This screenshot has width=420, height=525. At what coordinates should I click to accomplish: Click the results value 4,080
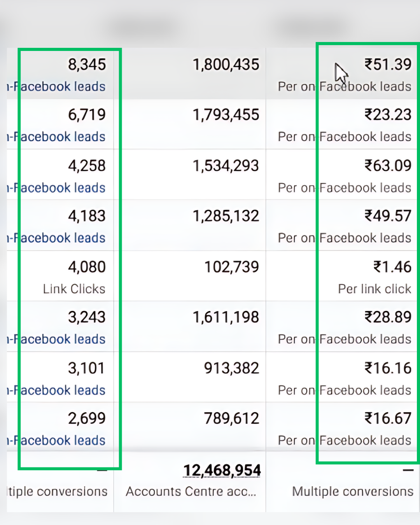tap(87, 267)
